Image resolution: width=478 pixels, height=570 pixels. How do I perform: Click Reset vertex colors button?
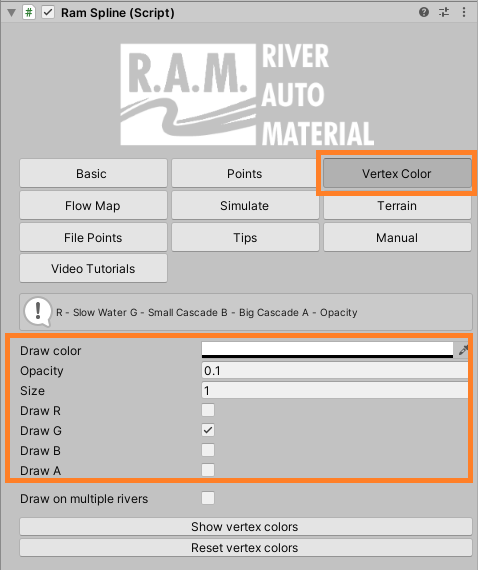pos(246,548)
